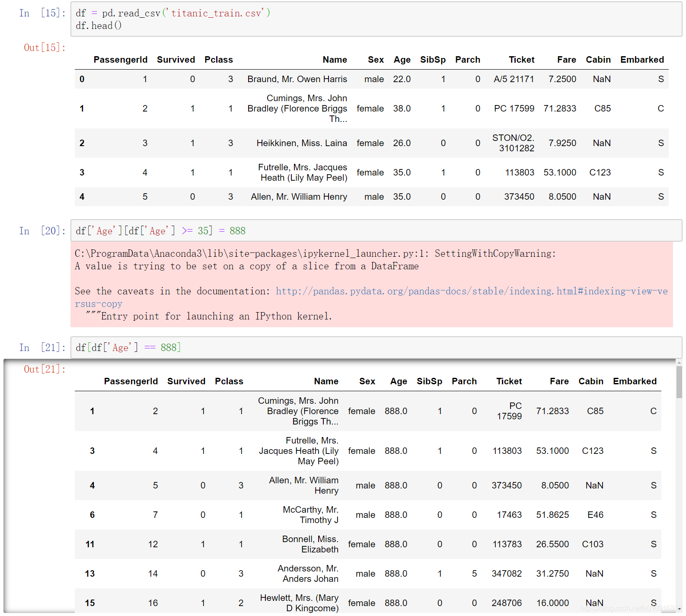This screenshot has width=686, height=616.
Task: Click the In [20] prompt label
Action: 42,231
